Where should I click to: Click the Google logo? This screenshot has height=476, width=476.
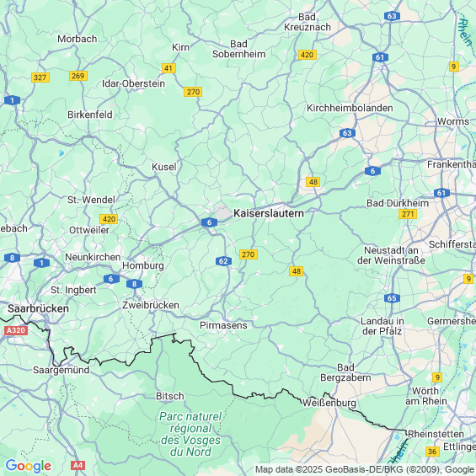point(29,466)
